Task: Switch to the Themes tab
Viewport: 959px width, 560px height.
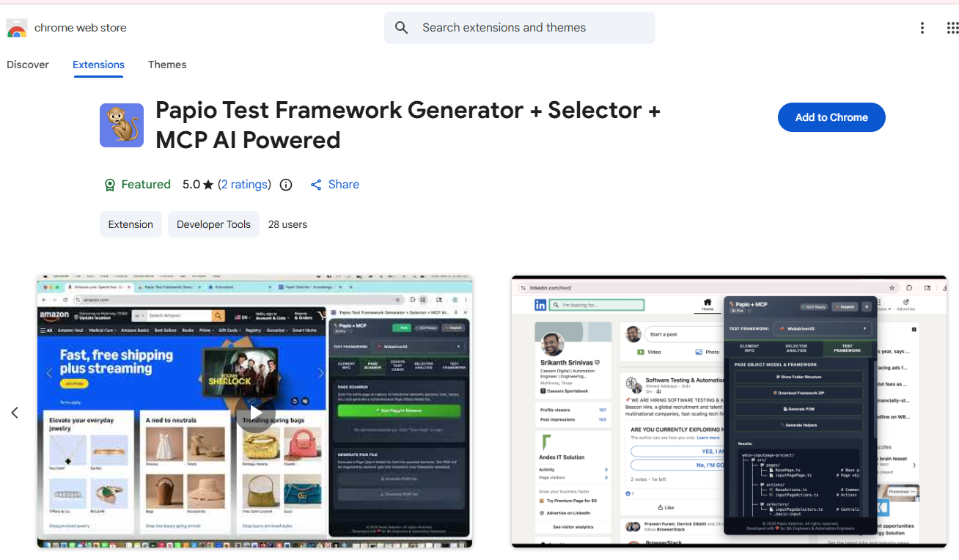Action: (167, 65)
